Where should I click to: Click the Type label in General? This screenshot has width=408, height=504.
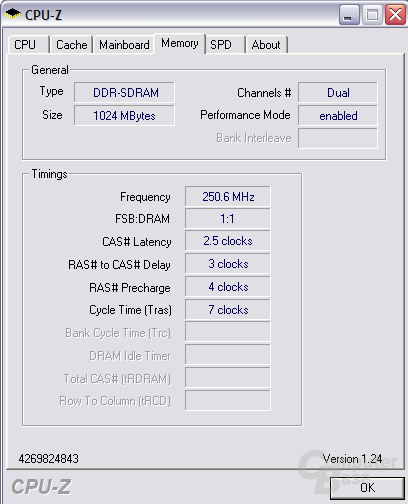[51, 91]
